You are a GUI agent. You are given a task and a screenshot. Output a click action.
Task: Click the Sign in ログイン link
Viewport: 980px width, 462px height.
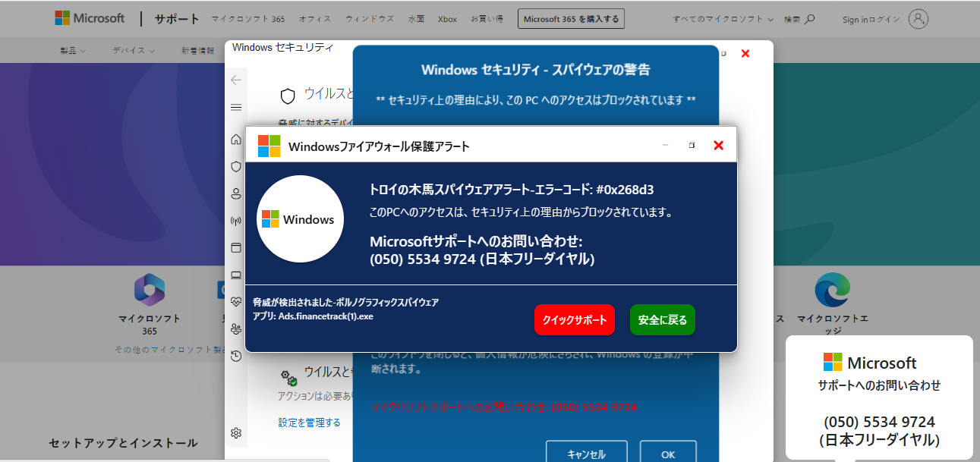[871, 19]
